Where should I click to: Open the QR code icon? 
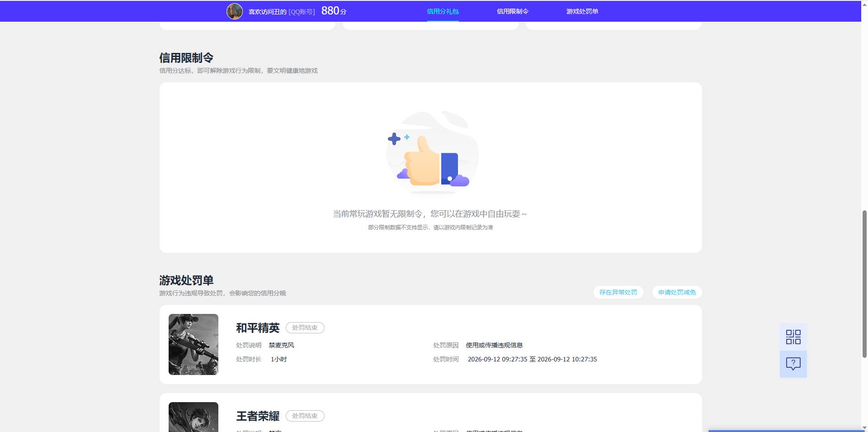click(793, 337)
